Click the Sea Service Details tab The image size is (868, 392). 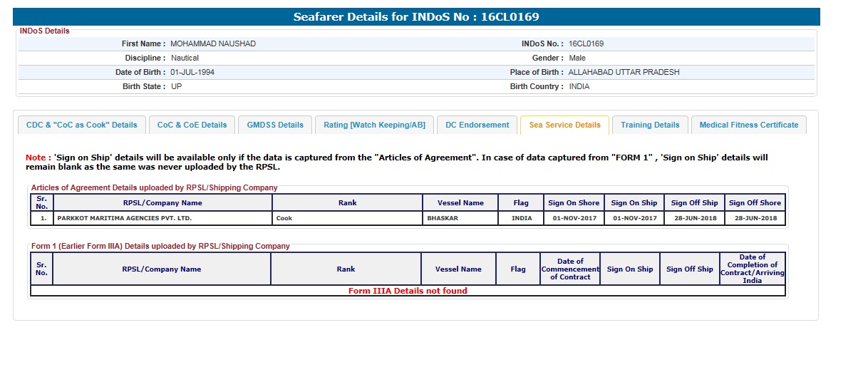564,125
